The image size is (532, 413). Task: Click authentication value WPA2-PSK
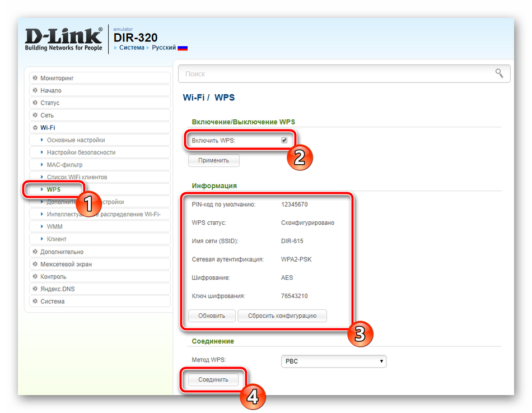pyautogui.click(x=296, y=259)
